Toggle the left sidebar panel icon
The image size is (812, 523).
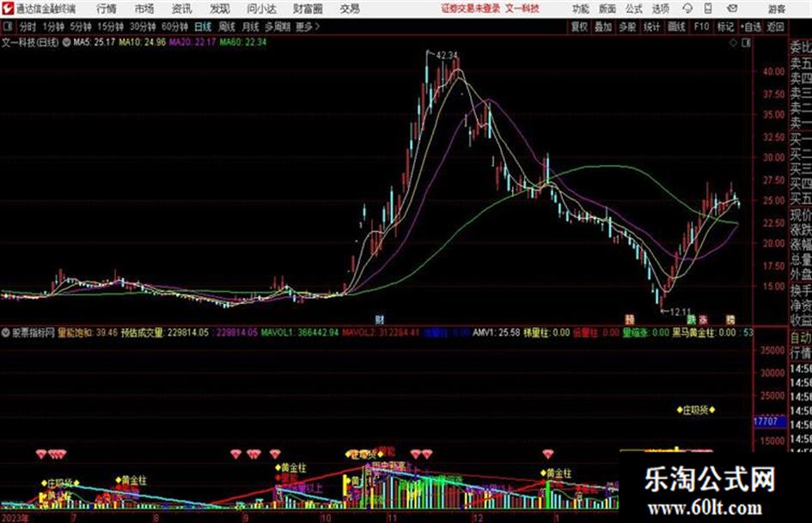click(7, 27)
